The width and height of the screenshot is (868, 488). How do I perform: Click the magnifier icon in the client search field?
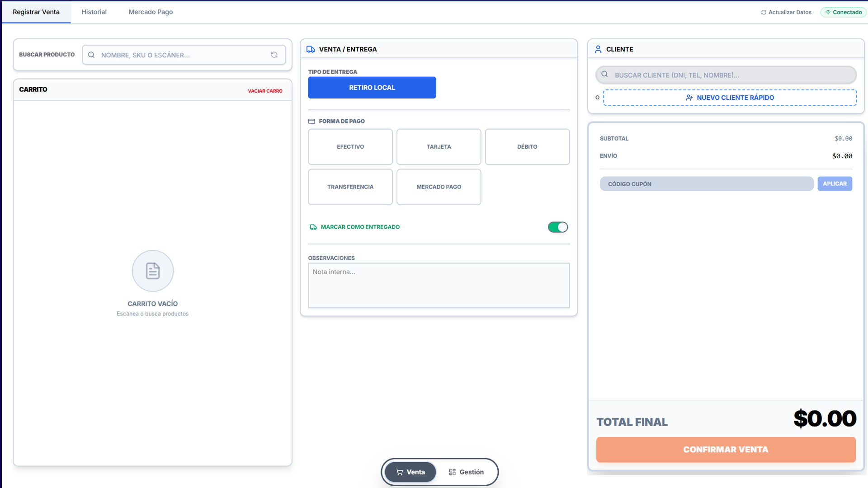[605, 75]
